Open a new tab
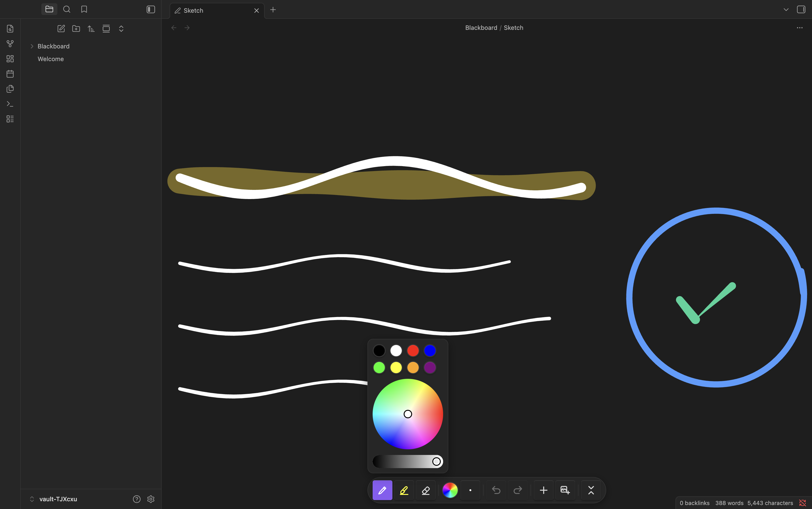The height and width of the screenshot is (509, 812). [273, 10]
